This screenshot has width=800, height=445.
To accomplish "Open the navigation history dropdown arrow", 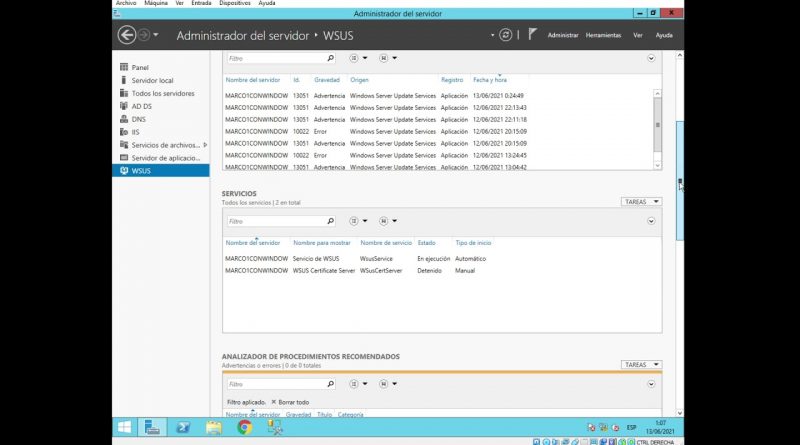I will (x=156, y=35).
